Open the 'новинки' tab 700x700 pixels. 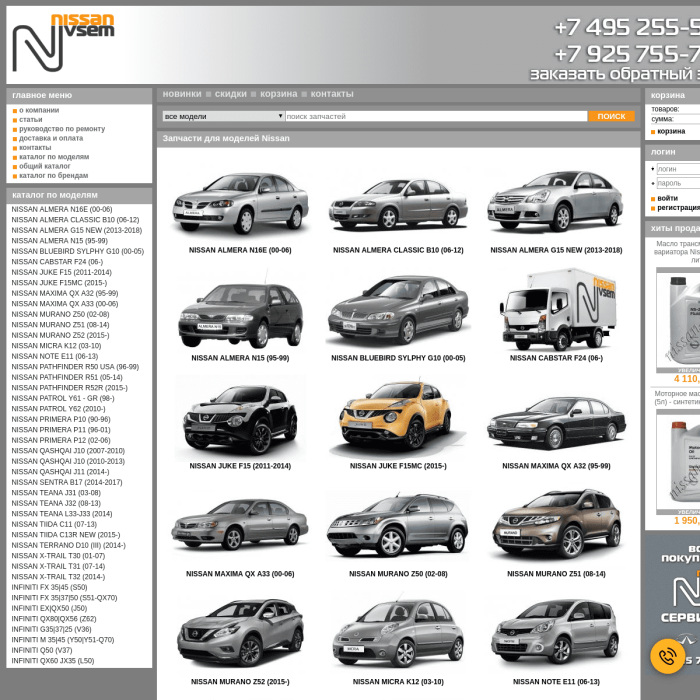pos(182,94)
